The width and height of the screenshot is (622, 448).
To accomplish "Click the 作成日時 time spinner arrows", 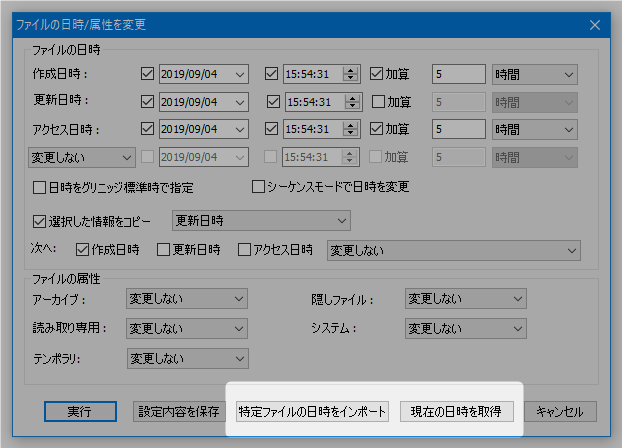I will [x=350, y=74].
